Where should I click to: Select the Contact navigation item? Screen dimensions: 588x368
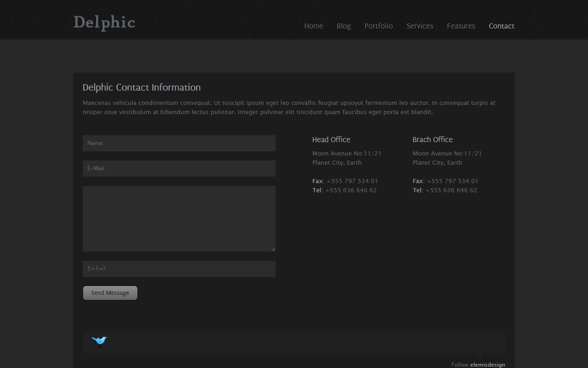[502, 26]
